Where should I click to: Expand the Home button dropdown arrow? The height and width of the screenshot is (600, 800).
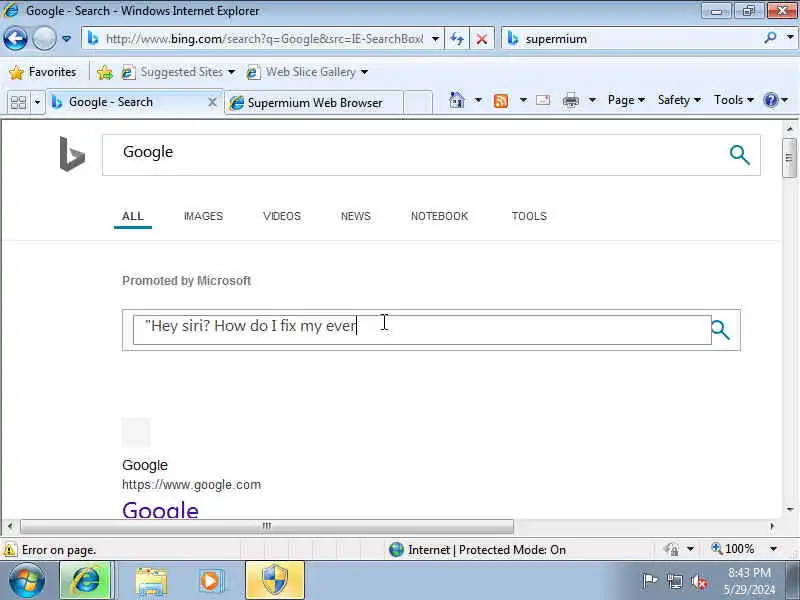[x=478, y=100]
